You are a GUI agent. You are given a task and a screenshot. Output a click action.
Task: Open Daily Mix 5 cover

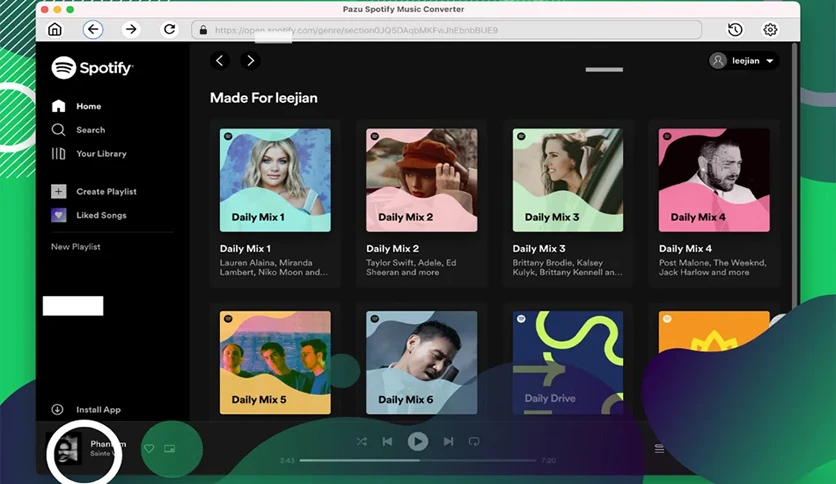pos(275,362)
